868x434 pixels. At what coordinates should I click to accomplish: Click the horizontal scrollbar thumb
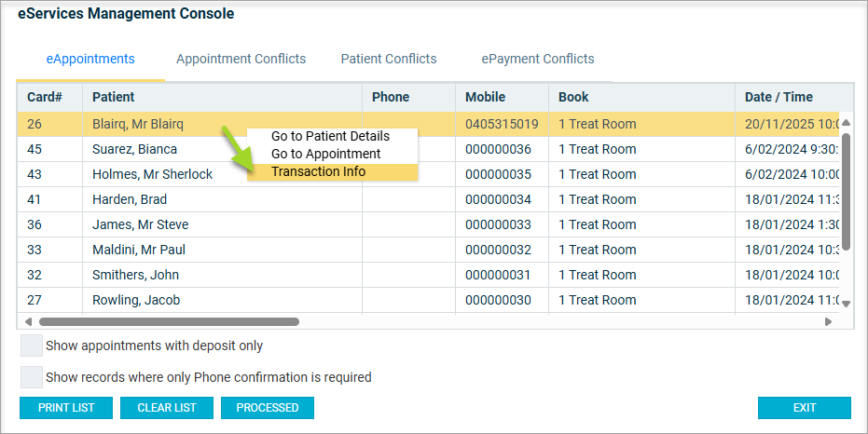click(168, 321)
